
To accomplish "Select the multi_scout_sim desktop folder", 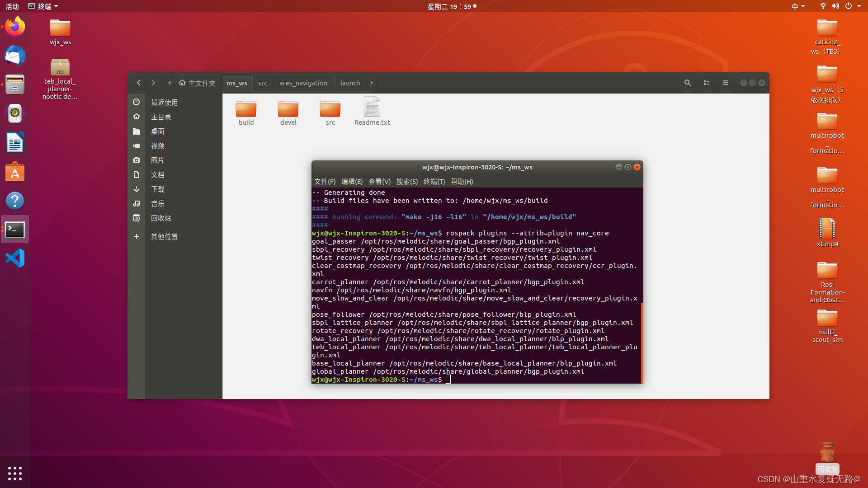I will coord(827,326).
